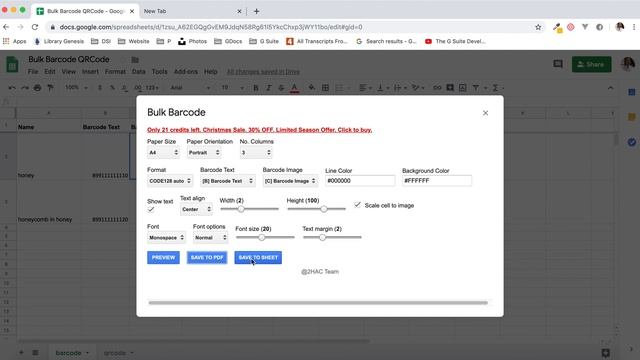Open the Barcode Text column dropdown

[x=228, y=181]
